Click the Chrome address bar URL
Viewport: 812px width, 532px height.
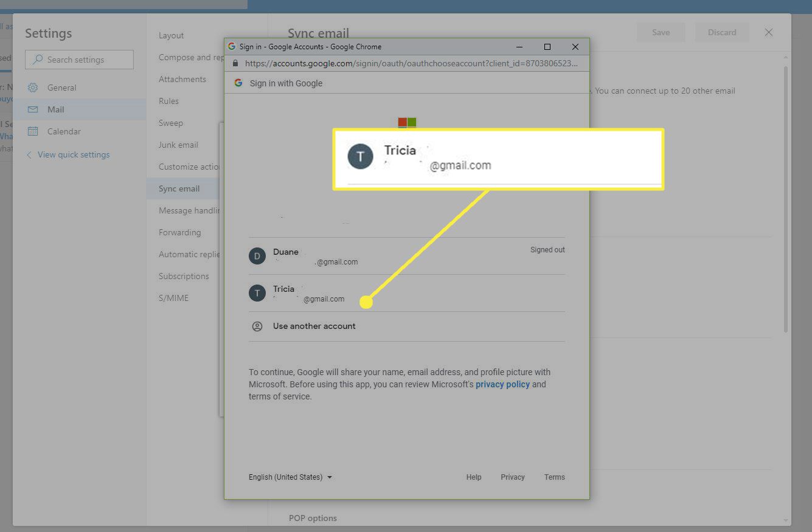(x=411, y=63)
